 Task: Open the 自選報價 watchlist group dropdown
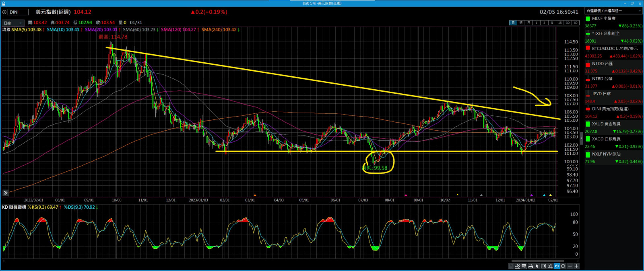tap(613, 11)
